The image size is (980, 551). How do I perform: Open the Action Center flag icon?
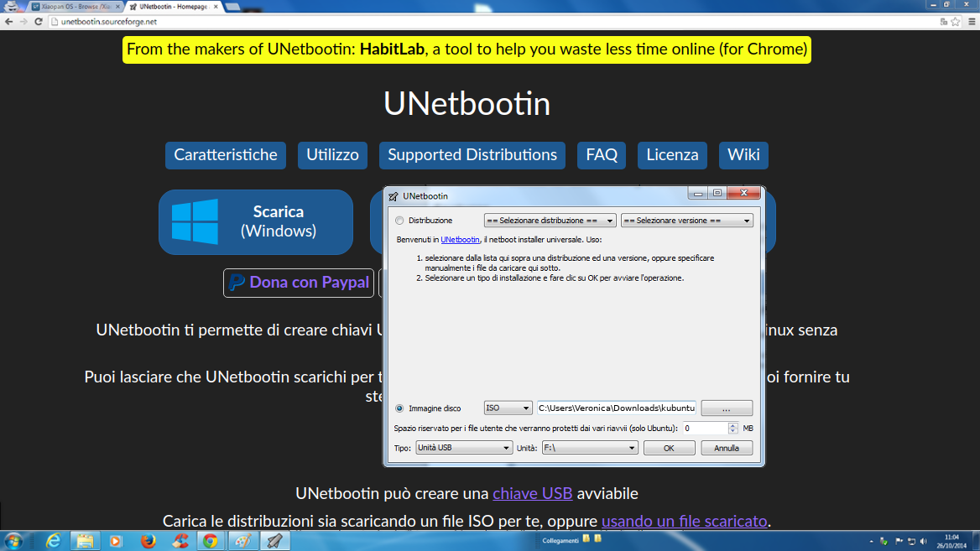pos(899,542)
